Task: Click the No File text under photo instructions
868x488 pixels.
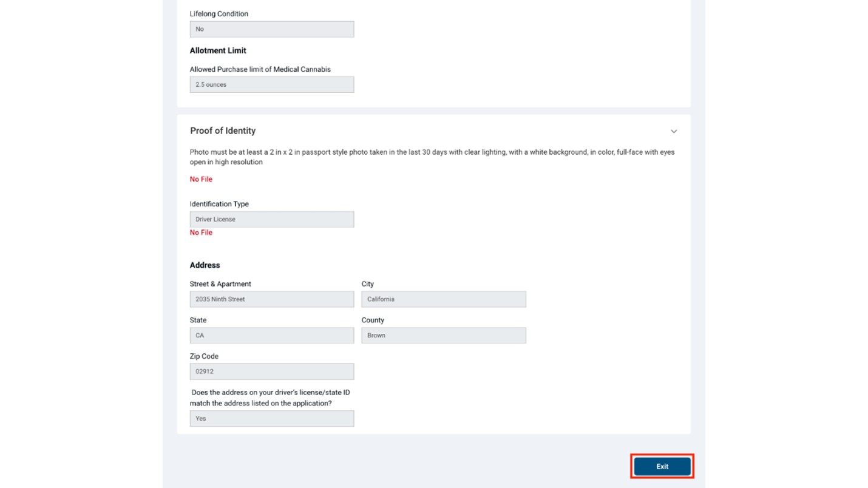Action: point(201,179)
